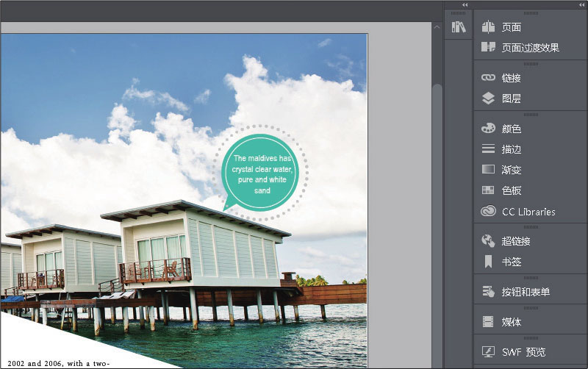Select the CC Libraries label
Screen dimensions: 588x369
pyautogui.click(x=528, y=212)
